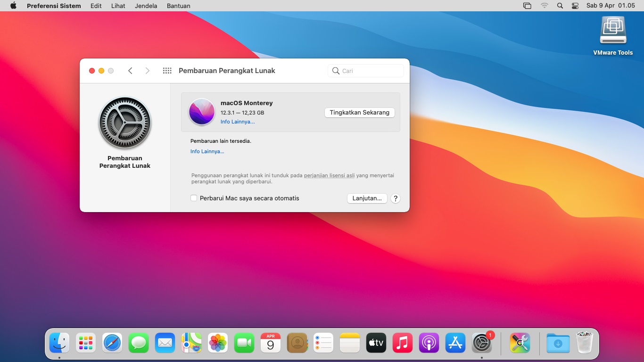This screenshot has width=644, height=362.
Task: Open Launchpad in the Dock
Action: [86, 343]
